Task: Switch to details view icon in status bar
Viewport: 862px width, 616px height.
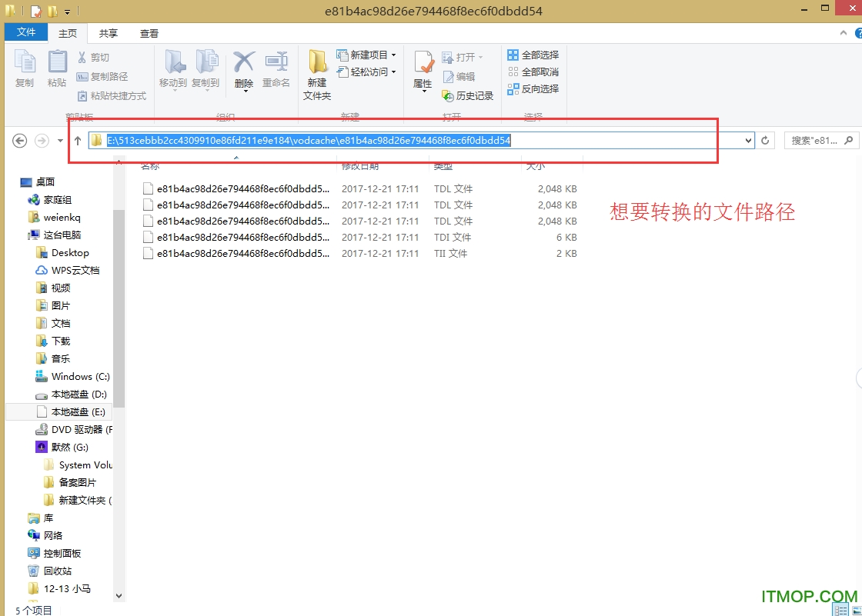Action: click(x=840, y=610)
